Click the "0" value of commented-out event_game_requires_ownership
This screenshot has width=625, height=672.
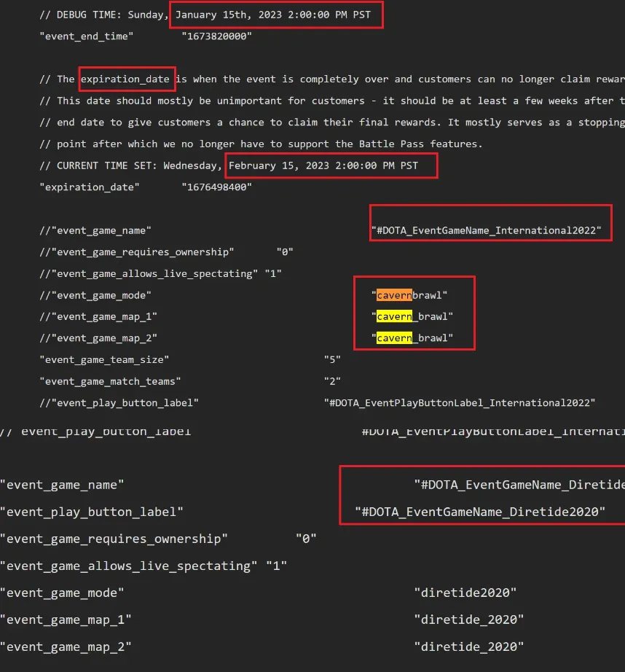(285, 252)
